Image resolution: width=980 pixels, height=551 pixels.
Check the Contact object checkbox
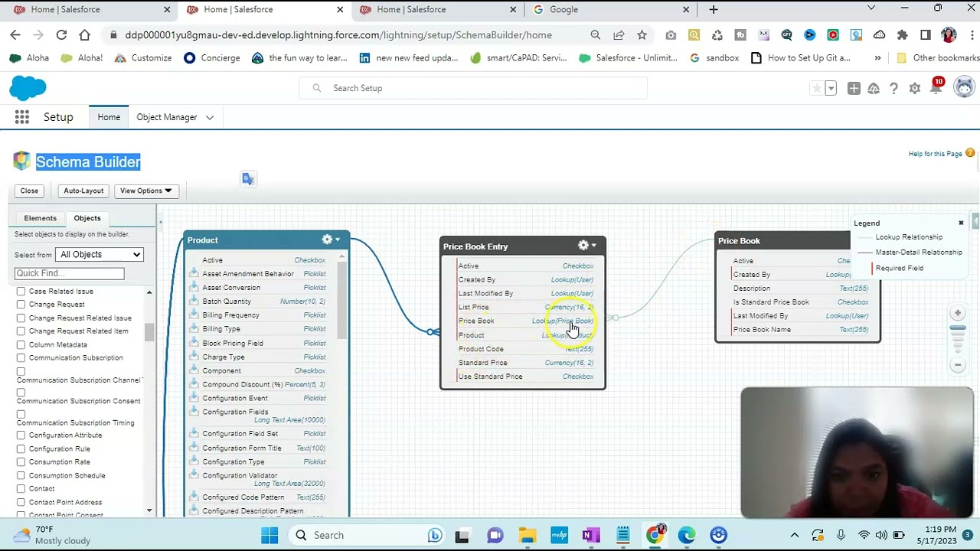[x=21, y=488]
